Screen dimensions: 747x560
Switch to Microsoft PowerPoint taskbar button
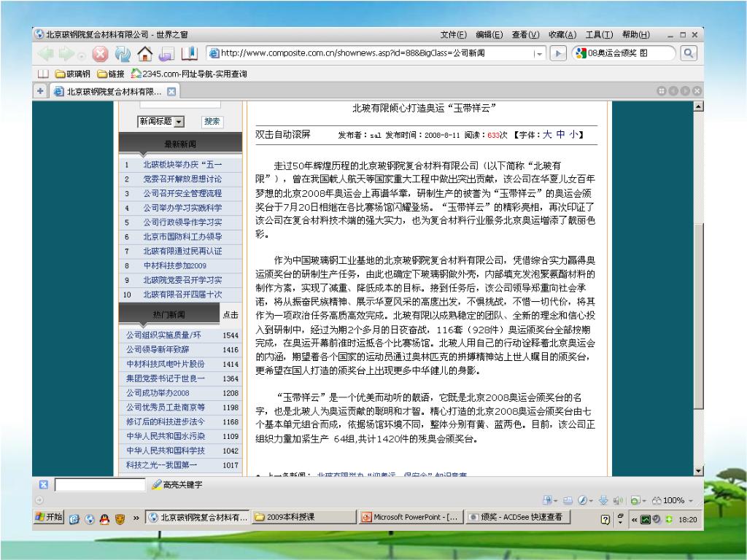point(411,517)
